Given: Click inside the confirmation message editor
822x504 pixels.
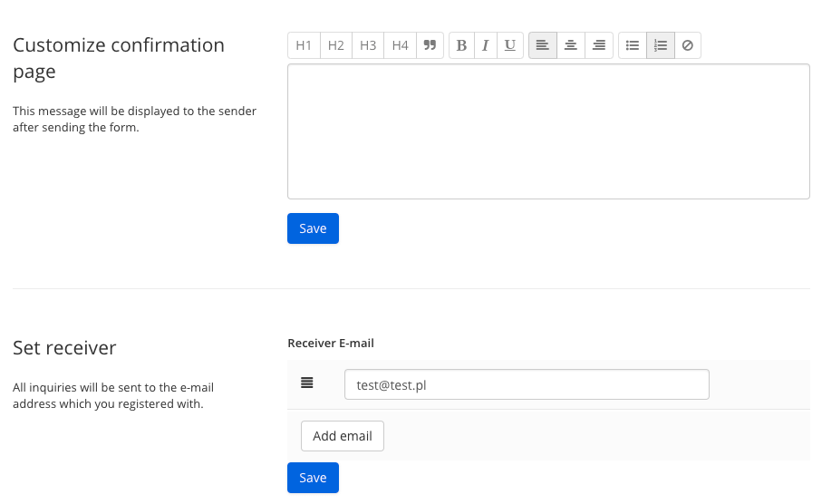Looking at the screenshot, I should pos(548,131).
